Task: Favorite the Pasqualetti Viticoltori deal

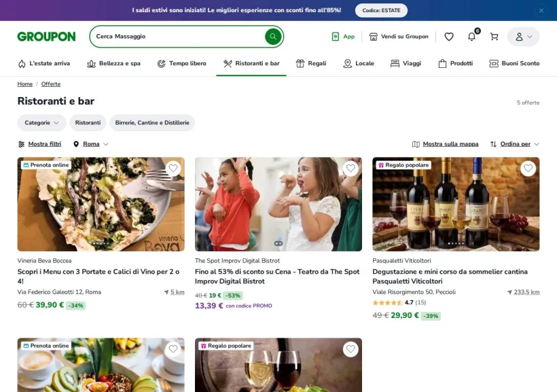Action: pyautogui.click(x=528, y=168)
